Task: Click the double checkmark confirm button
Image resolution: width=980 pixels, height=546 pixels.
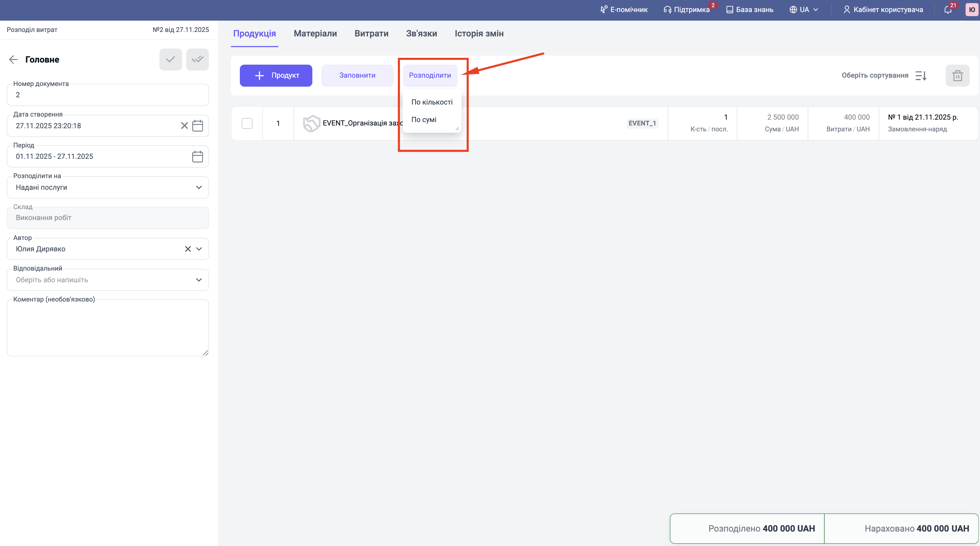Action: pyautogui.click(x=198, y=59)
